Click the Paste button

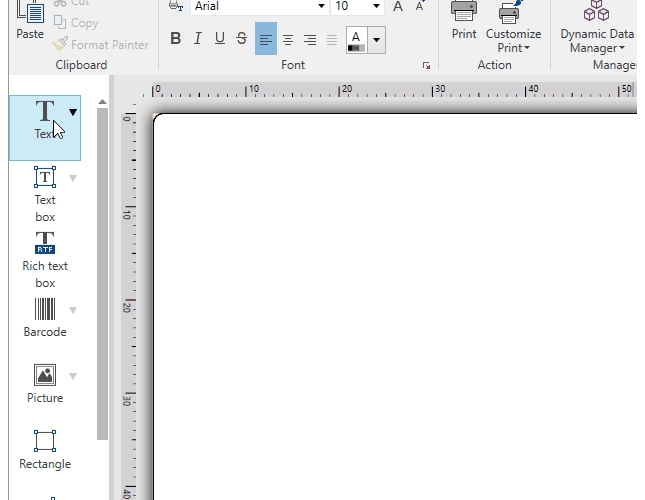point(30,22)
